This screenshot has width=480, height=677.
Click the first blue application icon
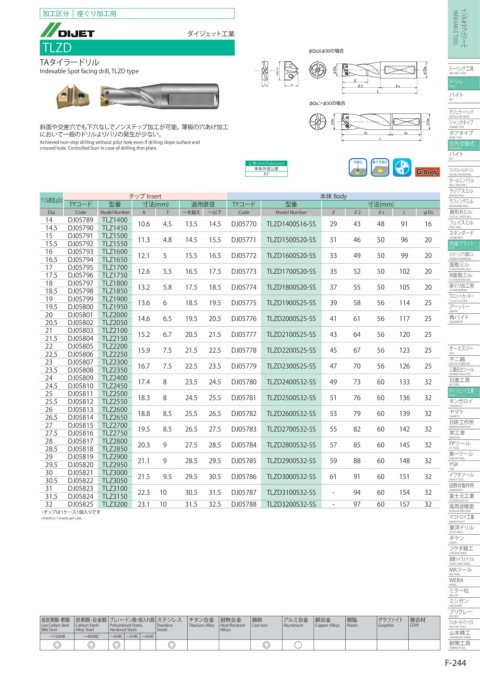[x=357, y=168]
